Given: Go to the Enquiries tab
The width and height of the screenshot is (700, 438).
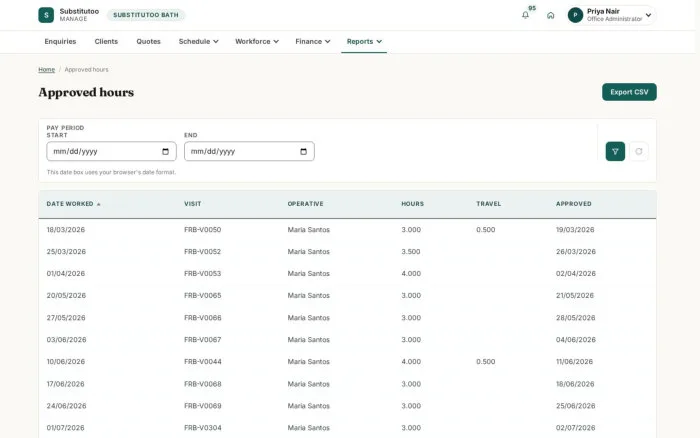Looking at the screenshot, I should [60, 42].
